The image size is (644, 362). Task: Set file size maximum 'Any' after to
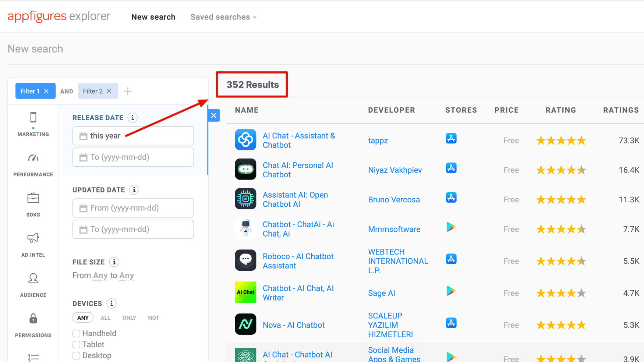[127, 276]
